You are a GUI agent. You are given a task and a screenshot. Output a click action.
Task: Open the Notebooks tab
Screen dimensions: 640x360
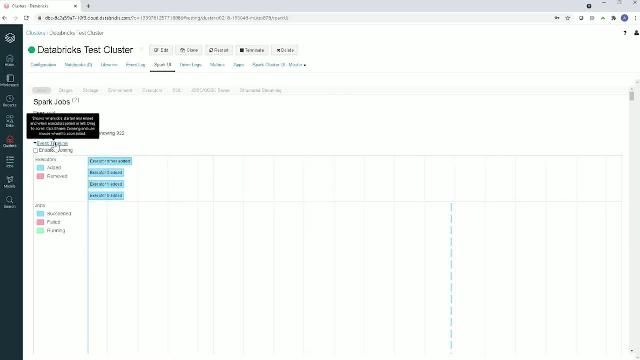pos(78,65)
